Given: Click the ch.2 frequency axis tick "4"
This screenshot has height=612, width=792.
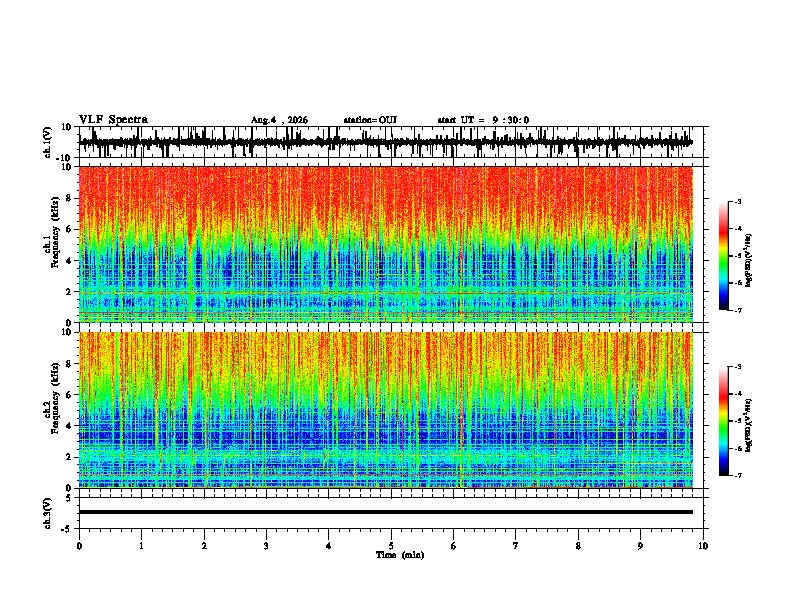Looking at the screenshot, I should tap(69, 426).
